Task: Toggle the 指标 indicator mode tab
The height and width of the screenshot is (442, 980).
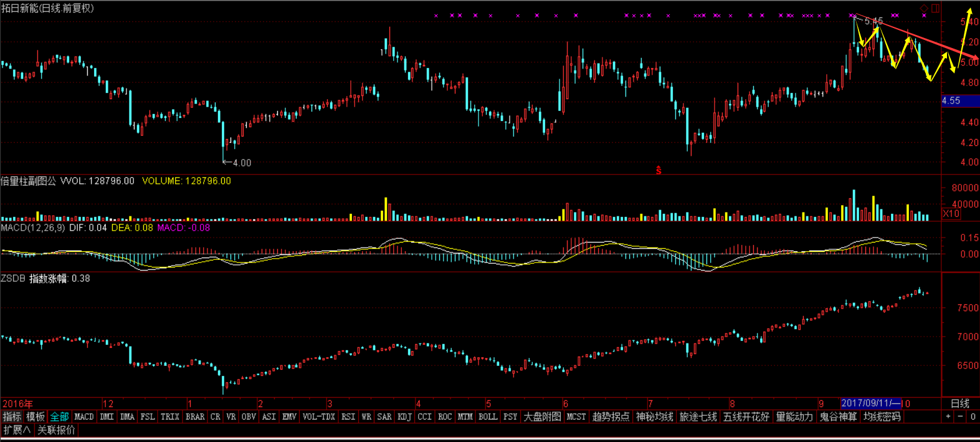Action: click(x=12, y=416)
